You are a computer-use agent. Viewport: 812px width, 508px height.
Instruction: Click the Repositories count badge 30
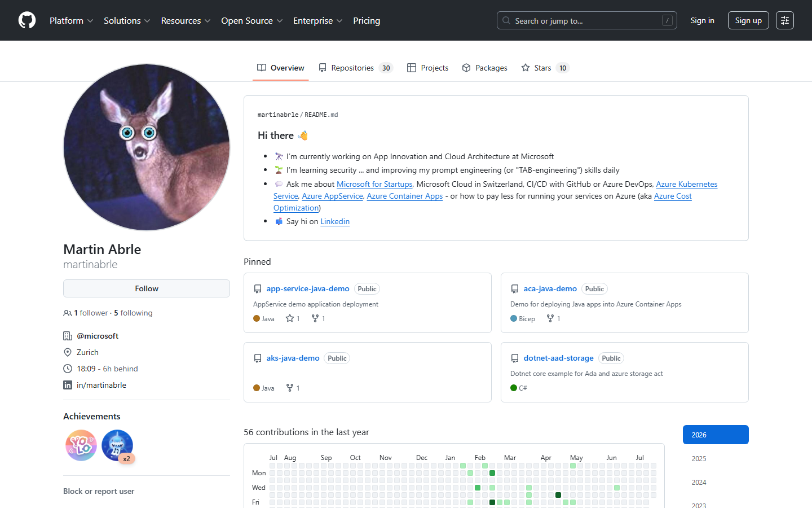(386, 68)
